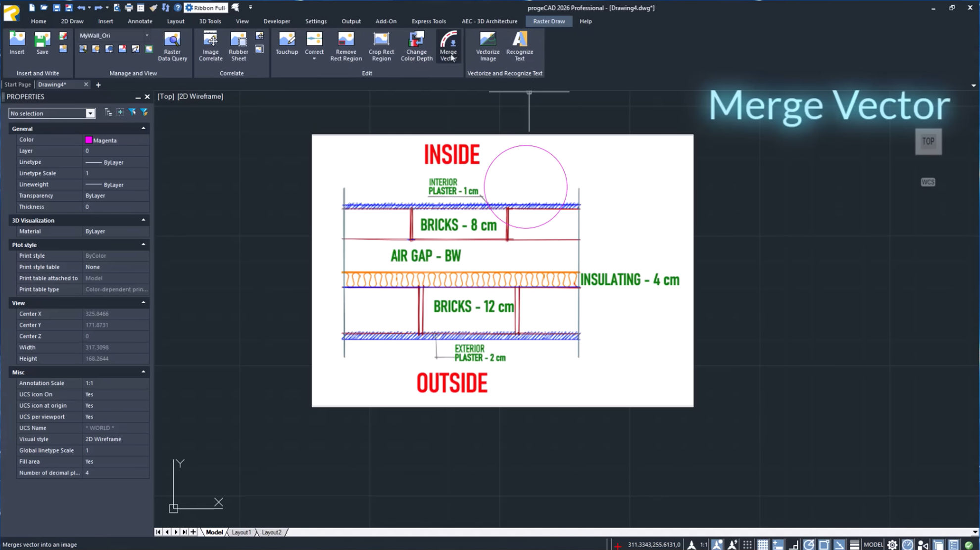
Task: Run the Vectorize Image tool
Action: tap(488, 46)
